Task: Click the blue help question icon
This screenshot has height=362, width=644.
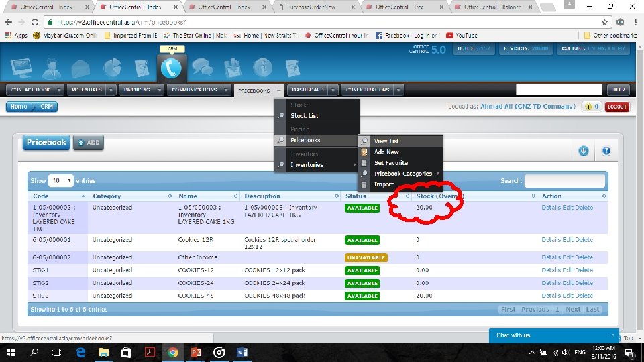Action: tap(606, 151)
